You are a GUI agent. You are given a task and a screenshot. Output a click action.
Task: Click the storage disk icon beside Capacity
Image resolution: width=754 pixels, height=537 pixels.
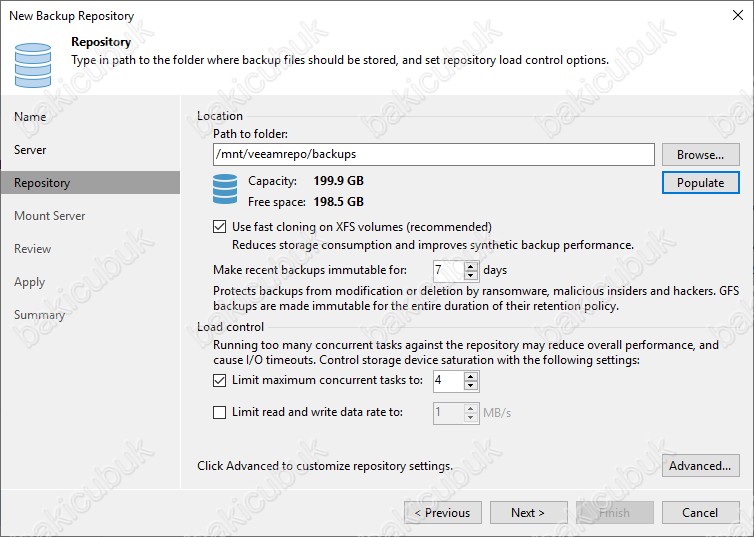pyautogui.click(x=225, y=189)
